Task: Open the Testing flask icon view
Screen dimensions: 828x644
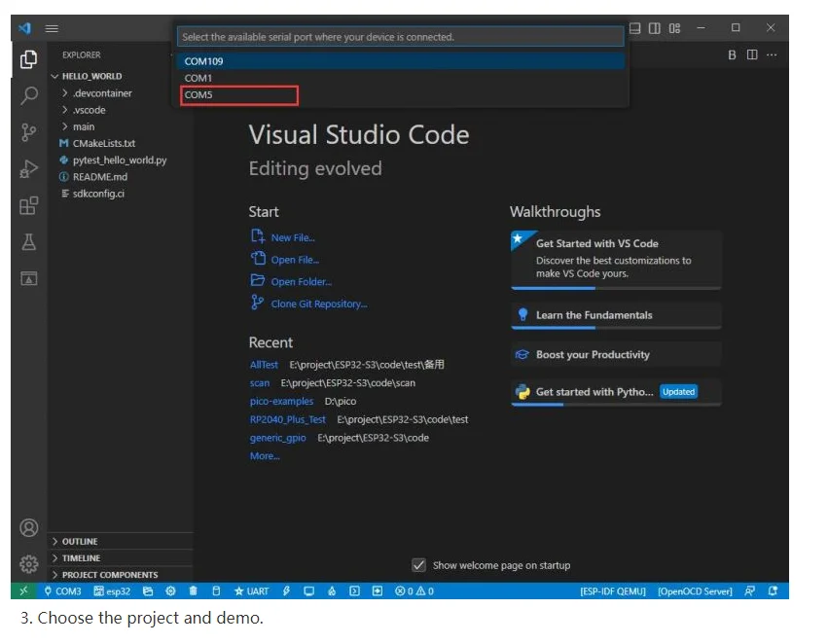Action: tap(29, 242)
